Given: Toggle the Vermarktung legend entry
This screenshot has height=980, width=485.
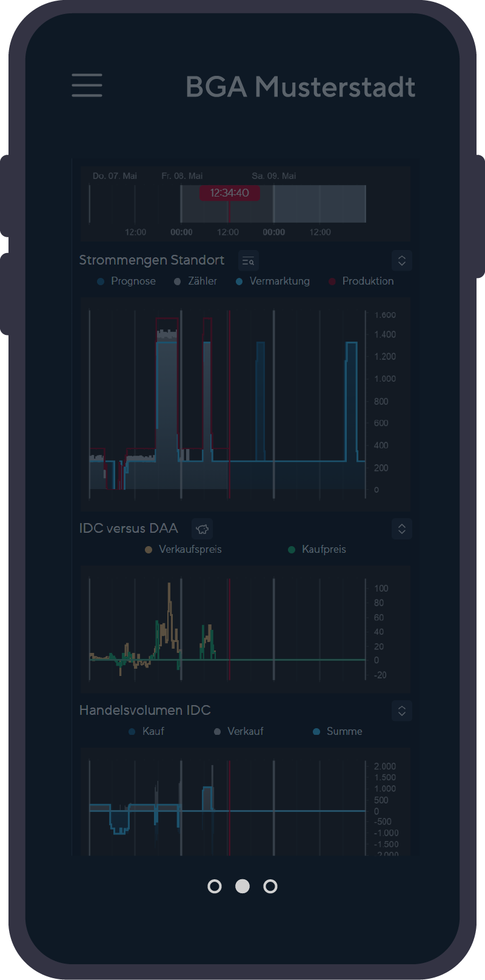Looking at the screenshot, I should [273, 282].
